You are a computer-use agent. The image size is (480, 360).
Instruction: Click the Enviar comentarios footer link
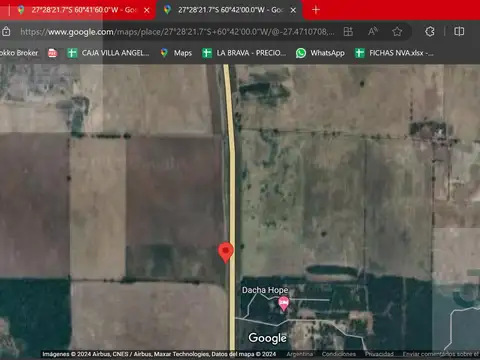point(441,354)
